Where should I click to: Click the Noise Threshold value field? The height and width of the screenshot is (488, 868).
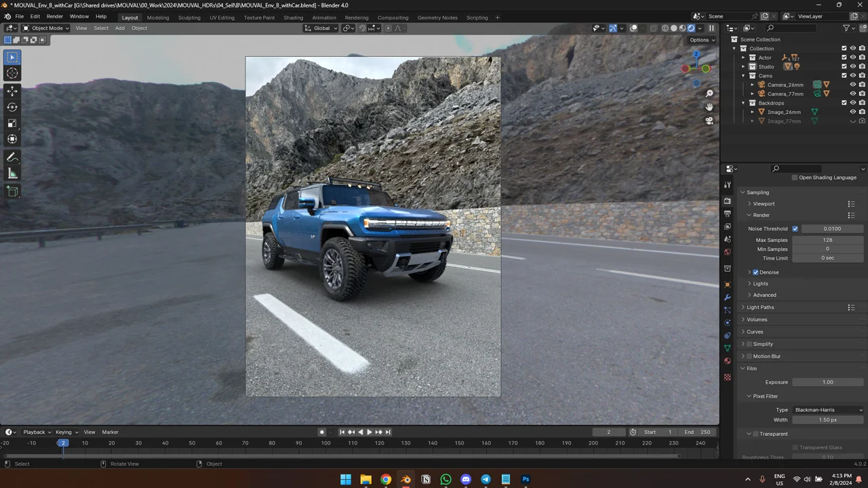click(x=832, y=228)
